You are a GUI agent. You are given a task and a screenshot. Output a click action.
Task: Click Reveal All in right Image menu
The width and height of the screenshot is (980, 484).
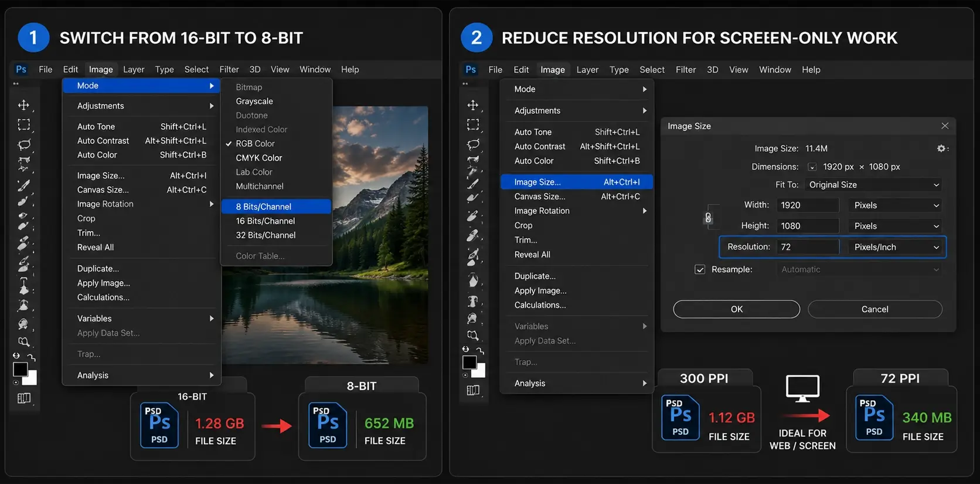(577, 255)
